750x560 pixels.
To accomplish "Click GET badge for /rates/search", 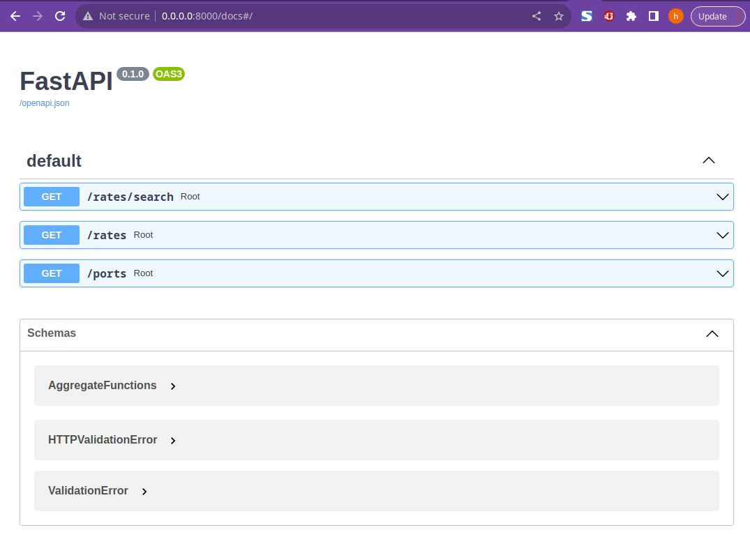I will 52,197.
